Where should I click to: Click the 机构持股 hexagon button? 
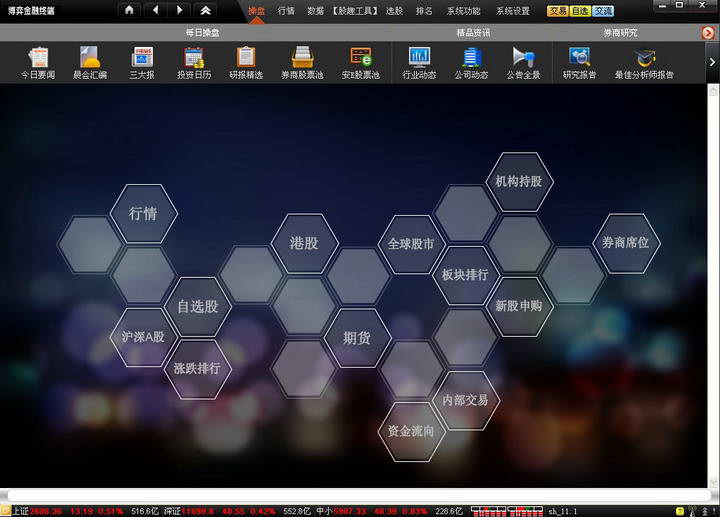519,182
